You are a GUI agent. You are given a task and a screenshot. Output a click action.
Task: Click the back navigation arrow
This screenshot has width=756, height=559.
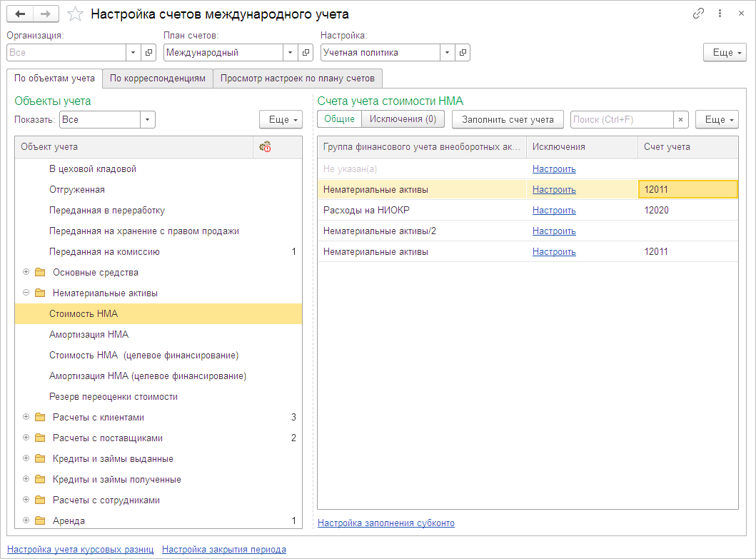coord(19,14)
